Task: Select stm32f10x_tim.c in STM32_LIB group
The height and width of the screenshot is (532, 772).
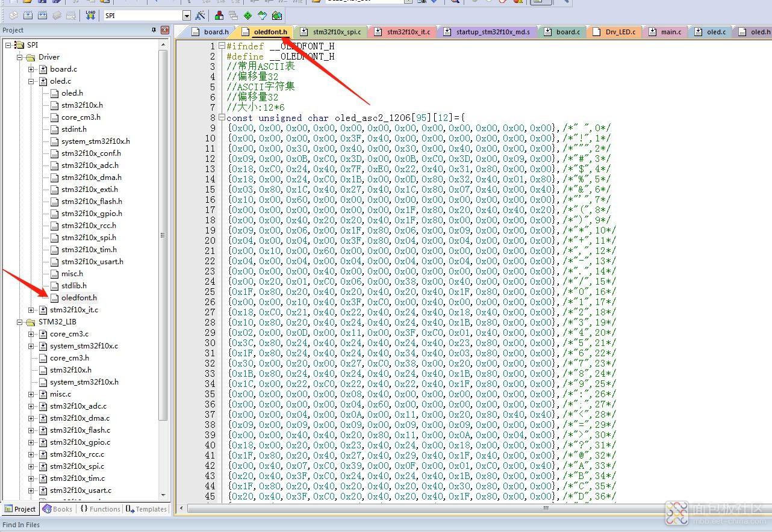Action: click(77, 478)
